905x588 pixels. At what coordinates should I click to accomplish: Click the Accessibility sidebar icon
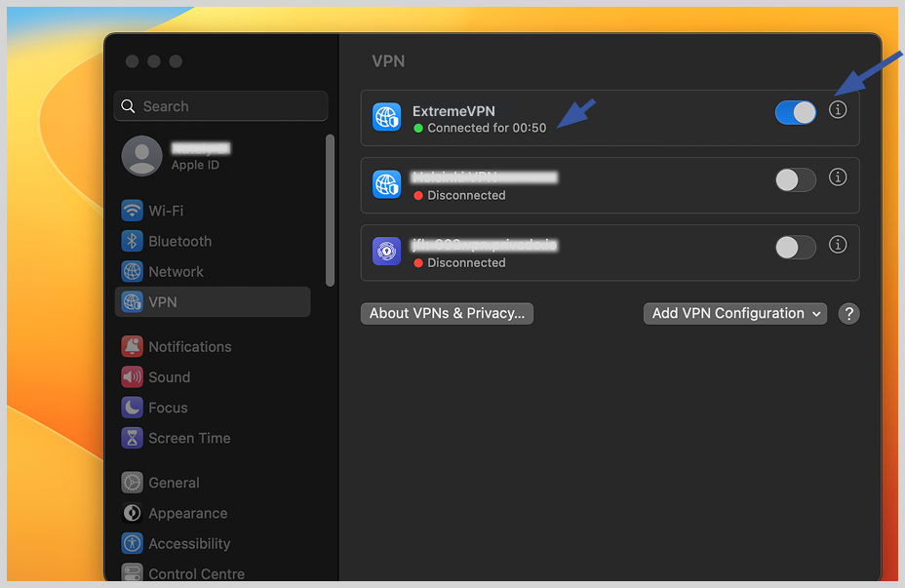pos(133,543)
